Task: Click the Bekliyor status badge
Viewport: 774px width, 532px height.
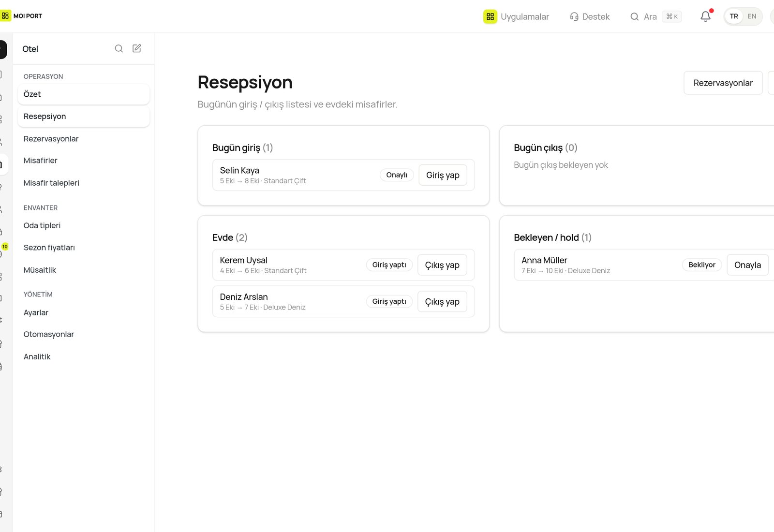Action: (x=702, y=265)
